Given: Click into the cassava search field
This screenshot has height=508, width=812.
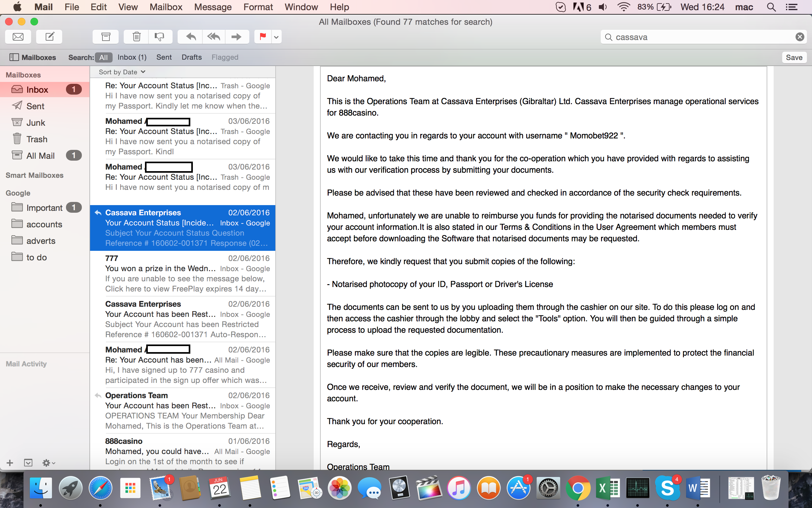Looking at the screenshot, I should [703, 37].
